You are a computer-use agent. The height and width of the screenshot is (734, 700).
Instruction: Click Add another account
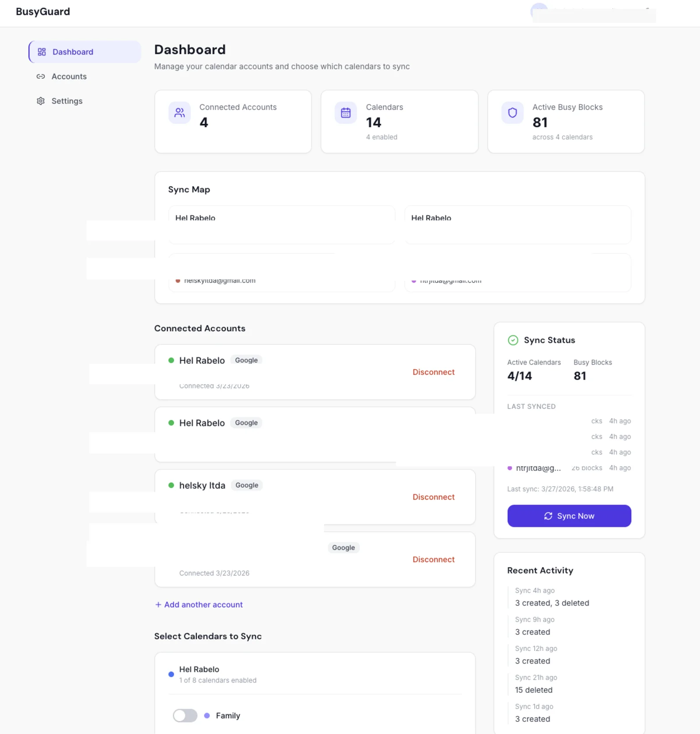pyautogui.click(x=199, y=605)
